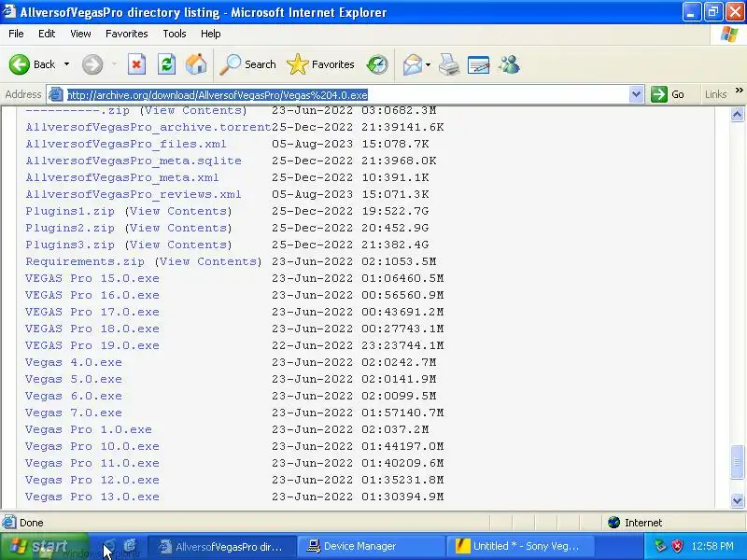747x560 pixels.
Task: Download Vegas Pro 12.0.exe
Action: [x=92, y=480]
